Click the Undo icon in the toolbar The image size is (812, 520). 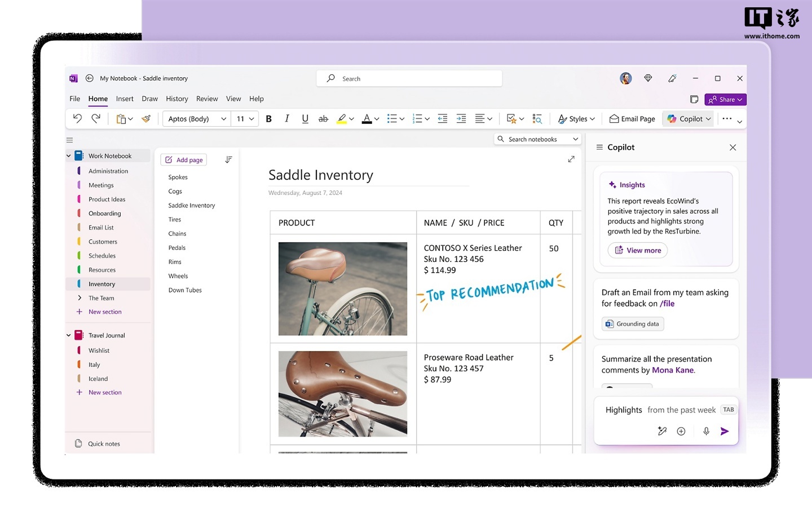pyautogui.click(x=78, y=118)
